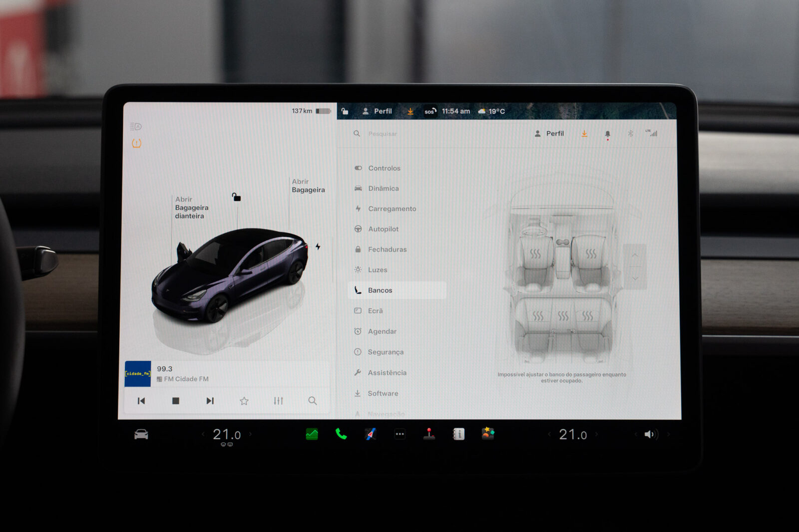Open the Perfil profile selector in settings header
The width and height of the screenshot is (799, 532).
coord(549,134)
